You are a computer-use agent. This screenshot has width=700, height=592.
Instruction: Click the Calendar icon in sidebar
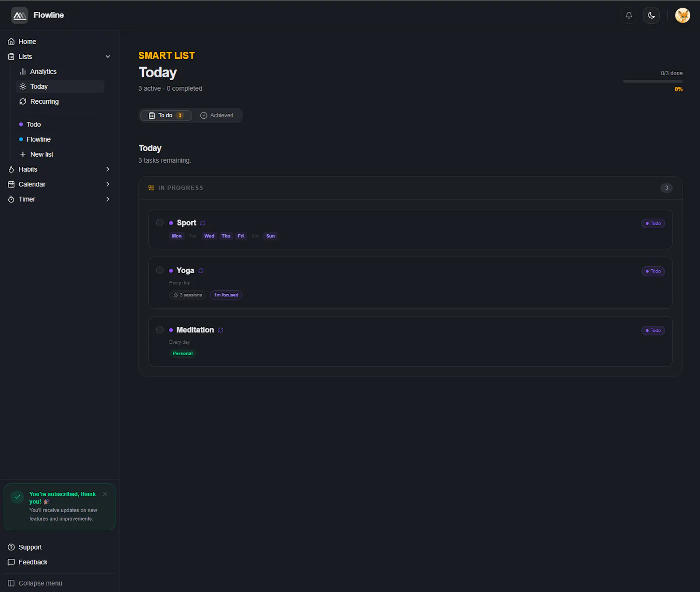coord(11,184)
